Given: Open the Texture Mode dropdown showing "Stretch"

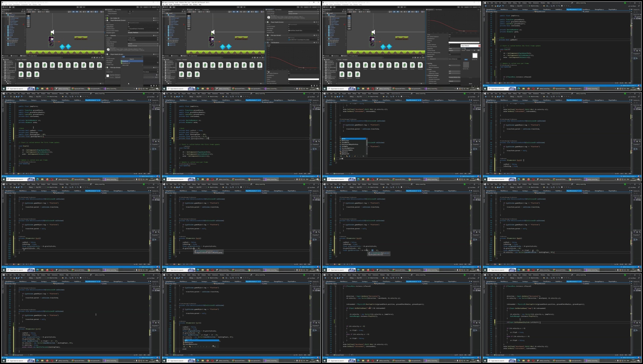Looking at the screenshot, I should click(454, 50).
